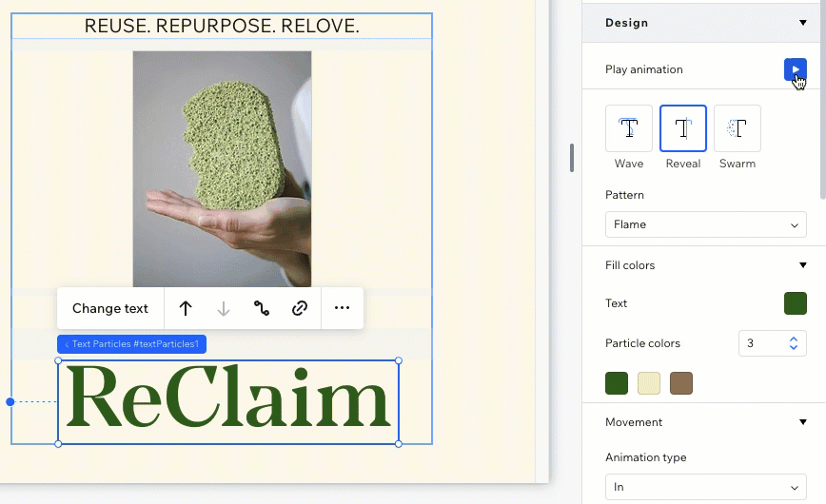826x504 pixels.
Task: Collapse the Design section
Action: (802, 23)
